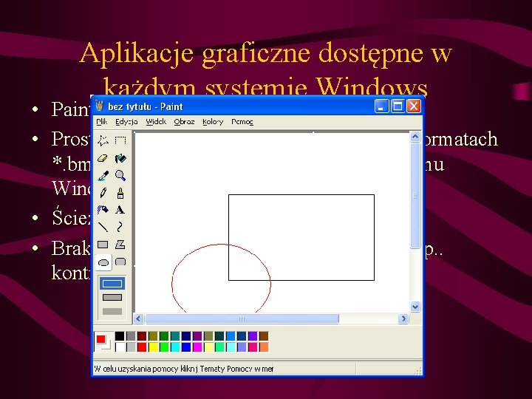Select the bright red palette color
The image size is (532, 399).
pos(142,347)
